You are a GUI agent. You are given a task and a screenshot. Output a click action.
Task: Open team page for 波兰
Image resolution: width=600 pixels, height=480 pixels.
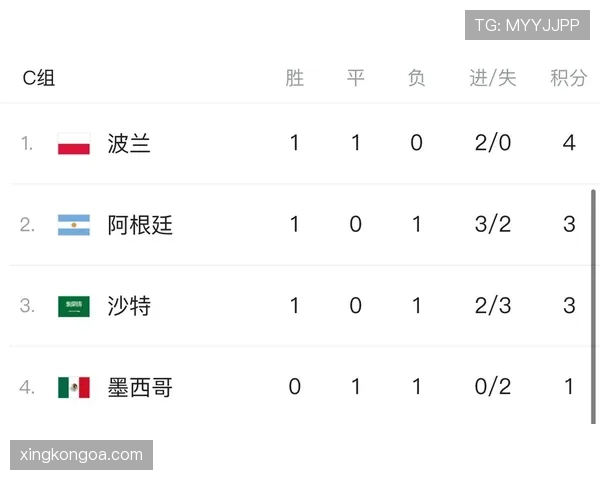point(129,144)
